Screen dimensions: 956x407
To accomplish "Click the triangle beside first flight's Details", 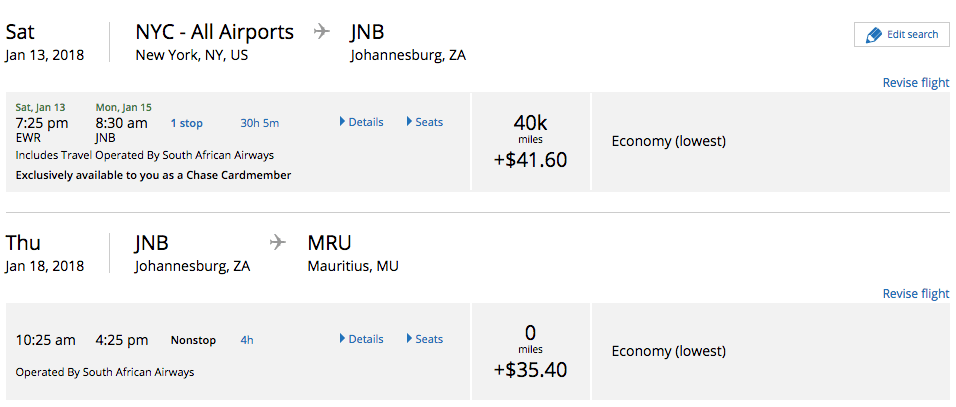I will [x=342, y=122].
